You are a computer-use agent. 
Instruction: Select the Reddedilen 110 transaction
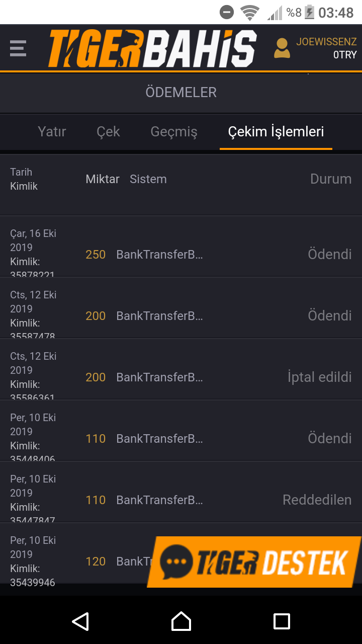(181, 500)
